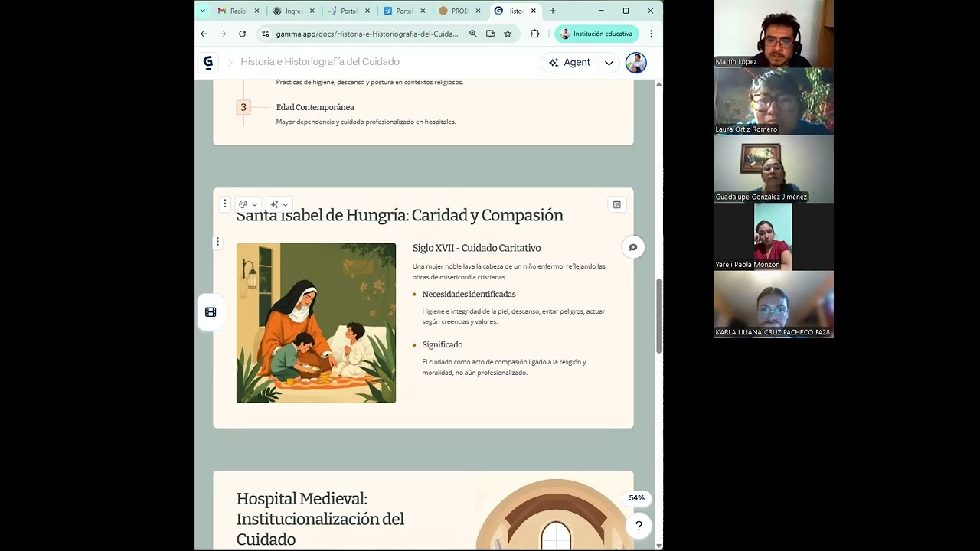The image size is (980, 551).
Task: Close the active Gamma Historia tab
Action: pyautogui.click(x=534, y=11)
